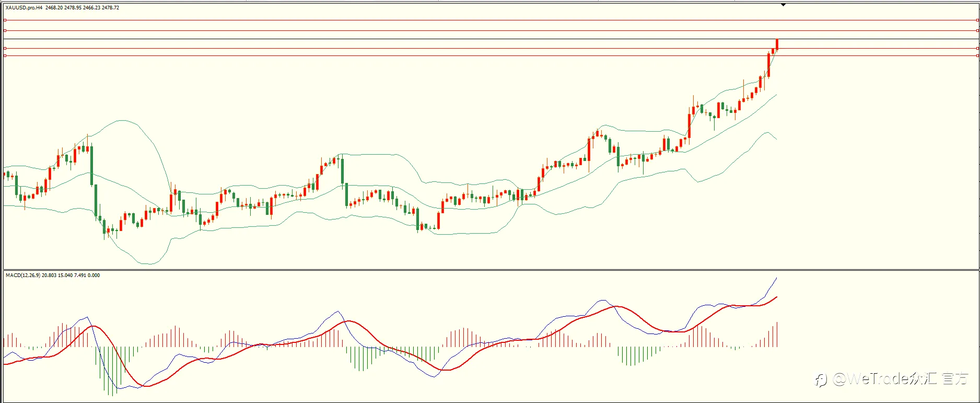Grab left handle of topmost red horizontal line
Image resolution: width=980 pixels, height=403 pixels.
[5, 20]
